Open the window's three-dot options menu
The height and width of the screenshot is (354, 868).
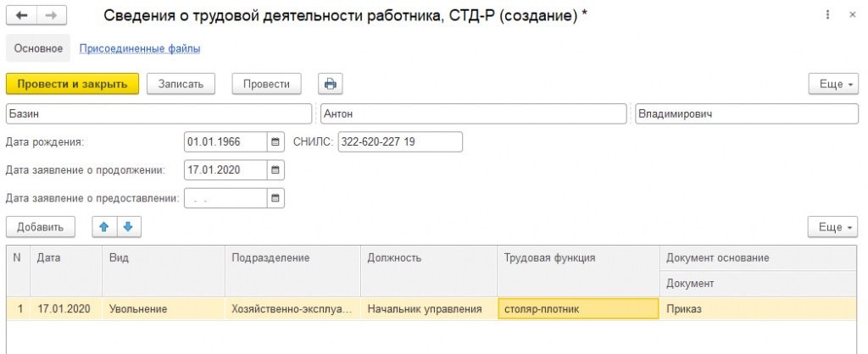(x=827, y=16)
